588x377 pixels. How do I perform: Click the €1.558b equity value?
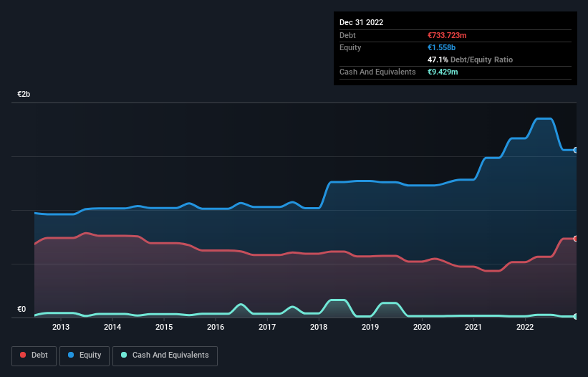click(441, 47)
